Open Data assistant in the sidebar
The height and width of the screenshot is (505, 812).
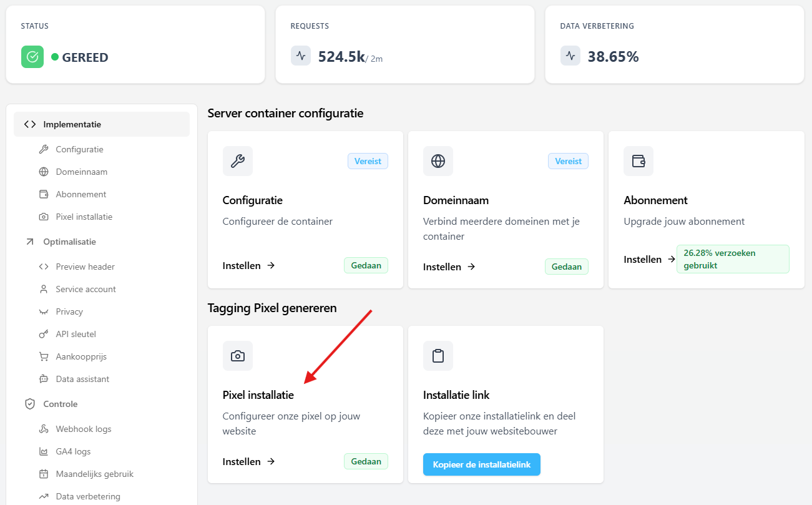click(x=82, y=379)
